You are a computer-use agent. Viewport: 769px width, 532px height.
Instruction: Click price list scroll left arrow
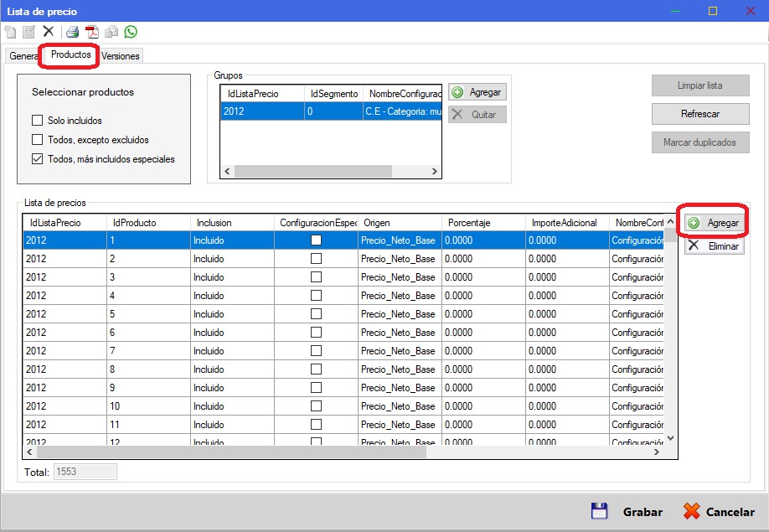29,452
